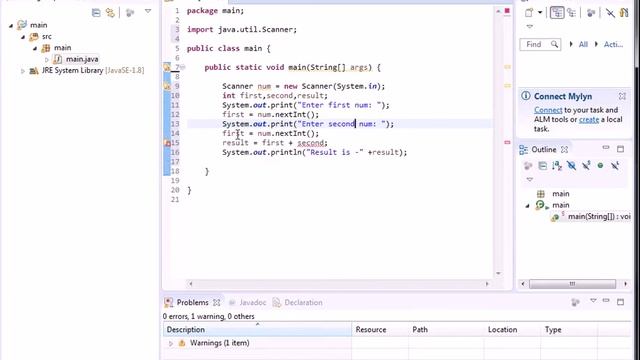Click Focus on Active Task in Outline toolbar
640x360 pixels.
point(528,166)
